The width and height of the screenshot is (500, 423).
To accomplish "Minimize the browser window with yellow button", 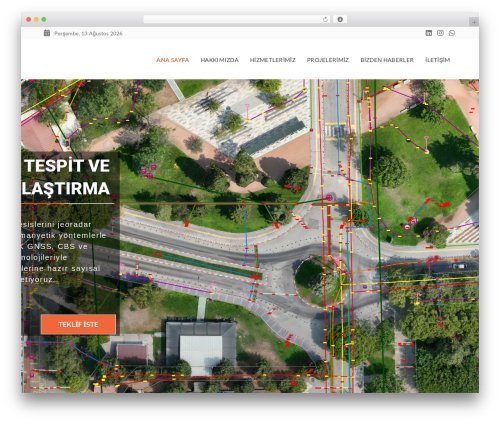I will [36, 20].
